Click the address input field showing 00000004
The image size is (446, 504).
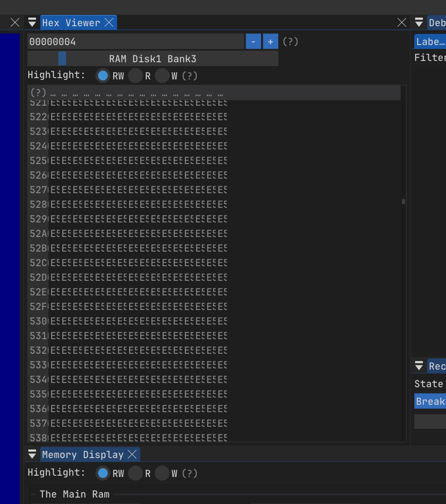tap(136, 42)
